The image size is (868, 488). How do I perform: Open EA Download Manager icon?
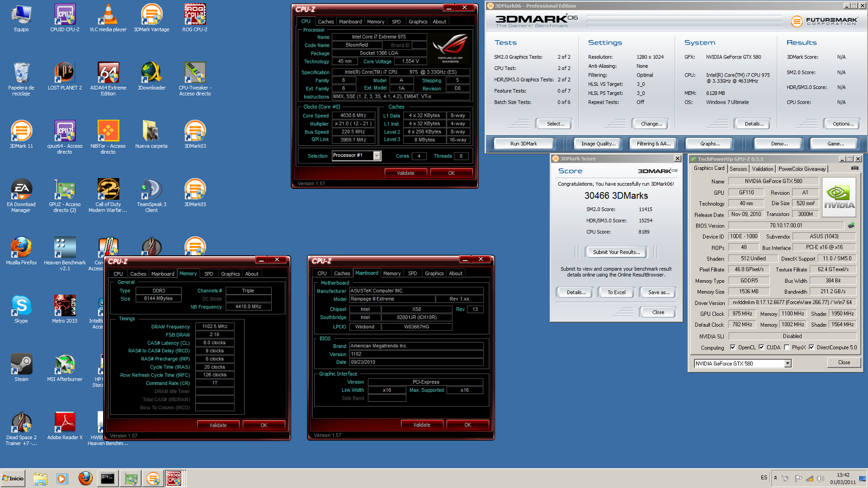21,195
